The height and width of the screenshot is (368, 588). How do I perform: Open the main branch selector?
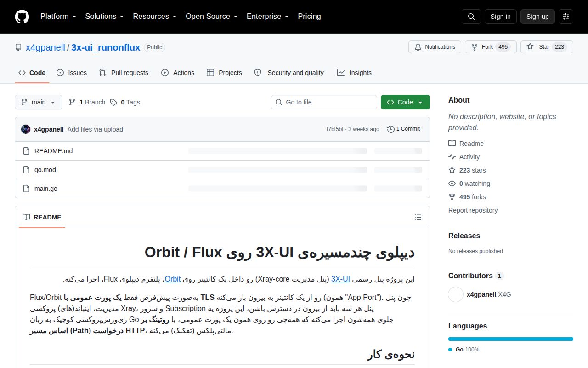39,102
